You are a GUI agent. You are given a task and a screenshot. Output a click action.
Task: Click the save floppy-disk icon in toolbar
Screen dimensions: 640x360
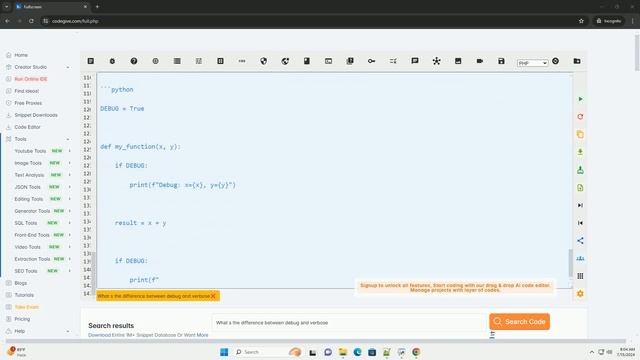point(501,61)
